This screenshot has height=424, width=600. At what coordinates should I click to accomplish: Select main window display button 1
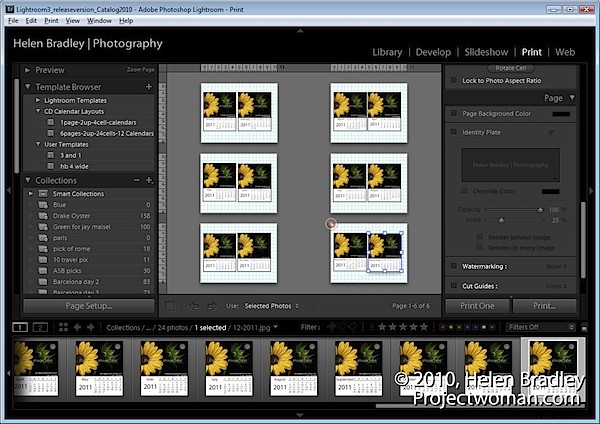pyautogui.click(x=20, y=327)
